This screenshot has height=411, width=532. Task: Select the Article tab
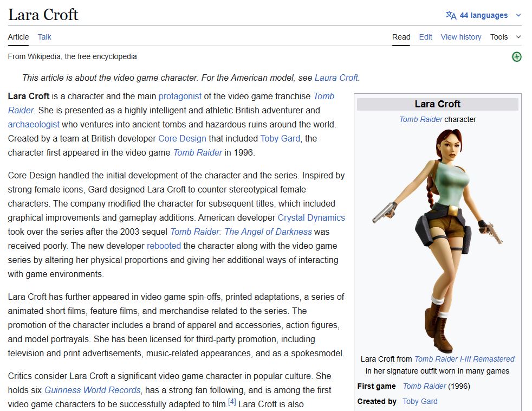[18, 37]
